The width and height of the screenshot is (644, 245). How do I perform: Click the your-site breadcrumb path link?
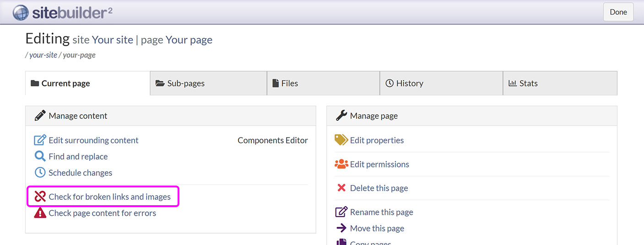(43, 55)
